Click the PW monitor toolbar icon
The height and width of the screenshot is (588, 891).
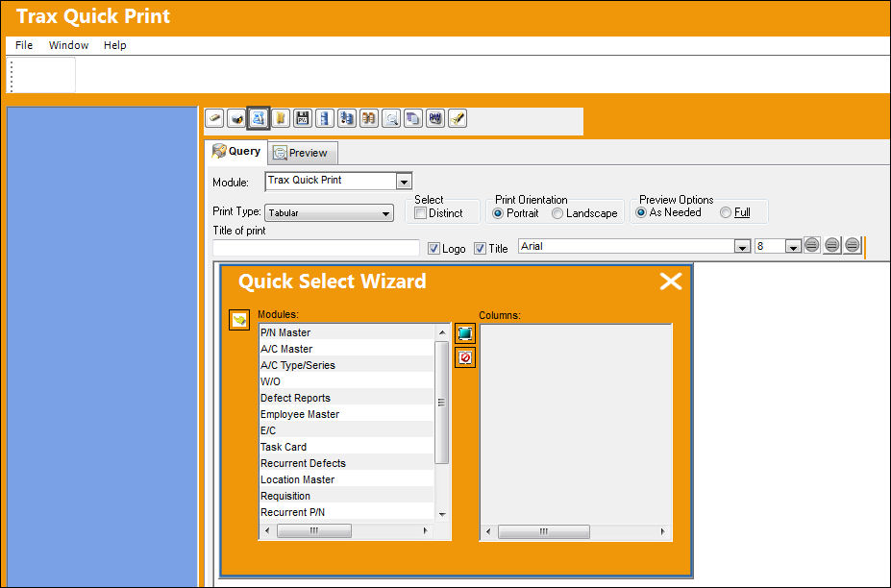(x=435, y=119)
